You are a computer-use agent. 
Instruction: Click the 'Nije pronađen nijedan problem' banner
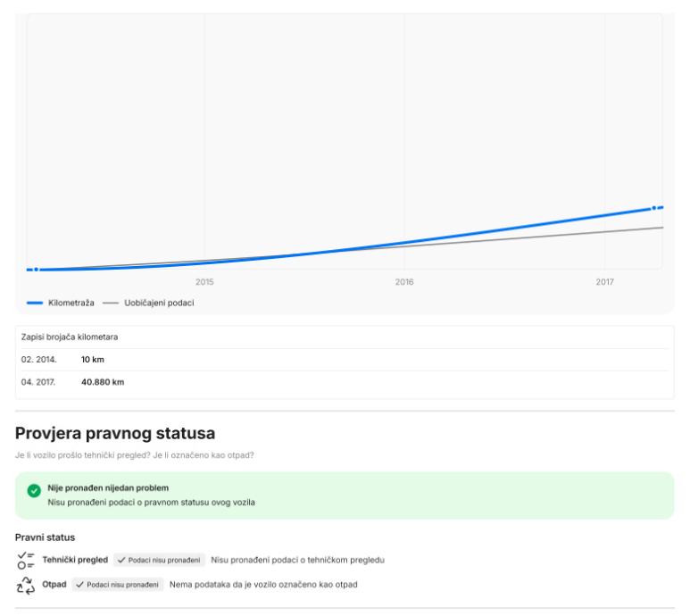[x=345, y=495]
